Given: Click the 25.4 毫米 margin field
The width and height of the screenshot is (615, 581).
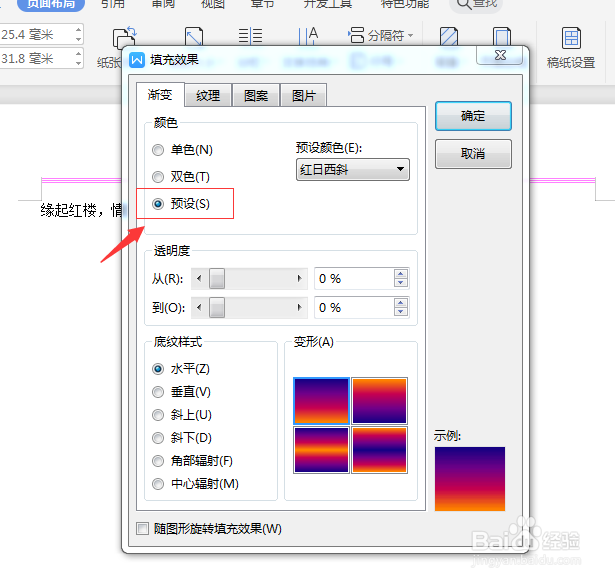Looking at the screenshot, I should click(37, 35).
